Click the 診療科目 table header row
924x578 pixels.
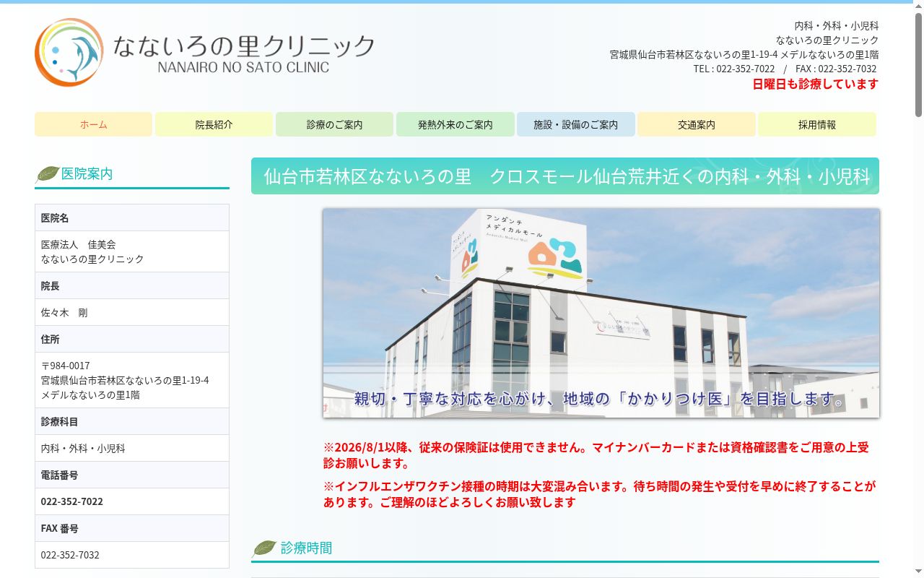pyautogui.click(x=132, y=421)
